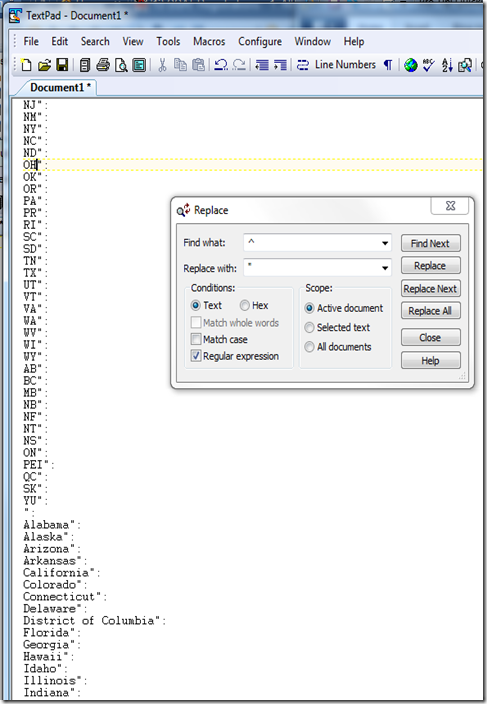Viewport: 487px width, 704px height.
Task: Expand the Find what history dropdown
Action: click(x=385, y=243)
